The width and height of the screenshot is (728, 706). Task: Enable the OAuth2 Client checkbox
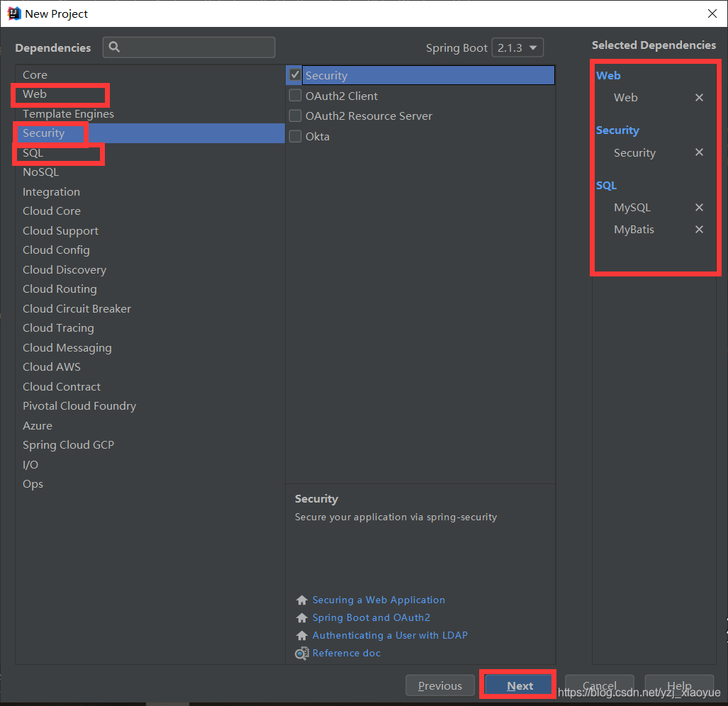tap(295, 95)
